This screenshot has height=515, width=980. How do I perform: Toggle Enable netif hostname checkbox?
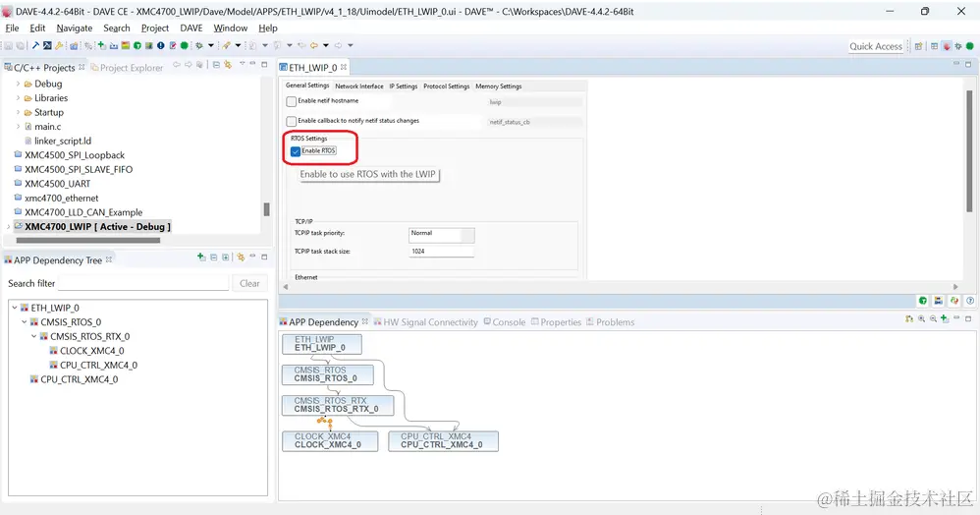292,101
